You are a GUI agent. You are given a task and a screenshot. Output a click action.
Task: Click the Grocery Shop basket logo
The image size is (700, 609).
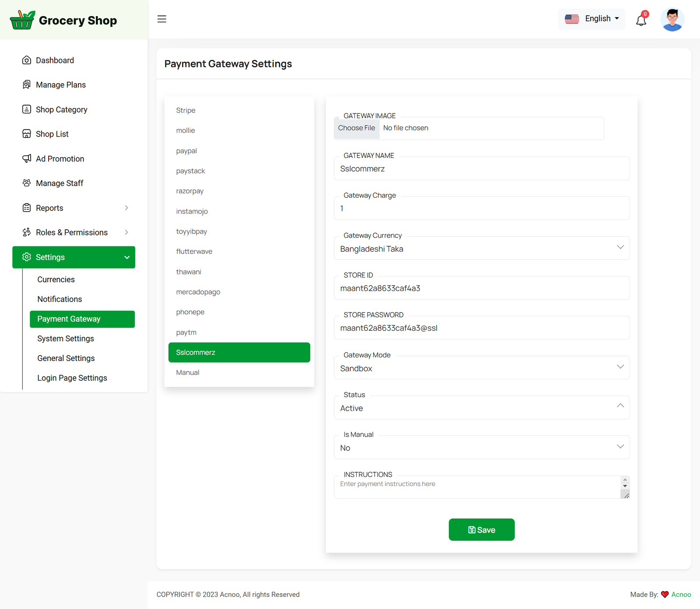point(22,20)
